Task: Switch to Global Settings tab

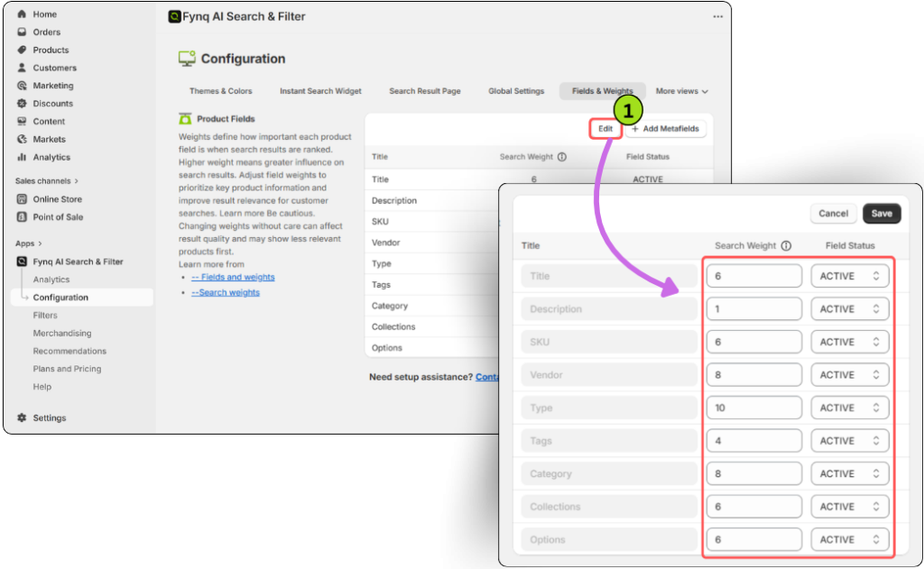Action: pyautogui.click(x=516, y=91)
